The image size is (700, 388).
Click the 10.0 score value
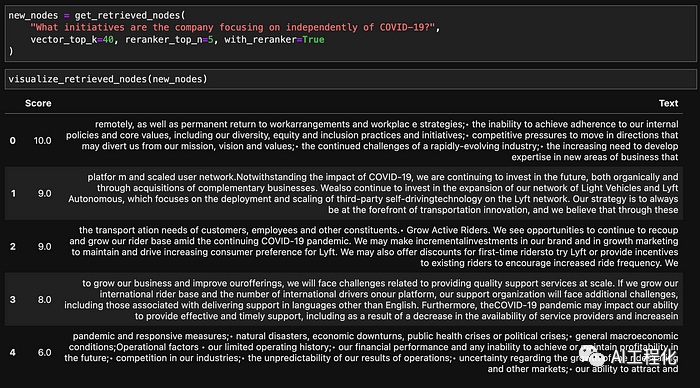coord(42,141)
